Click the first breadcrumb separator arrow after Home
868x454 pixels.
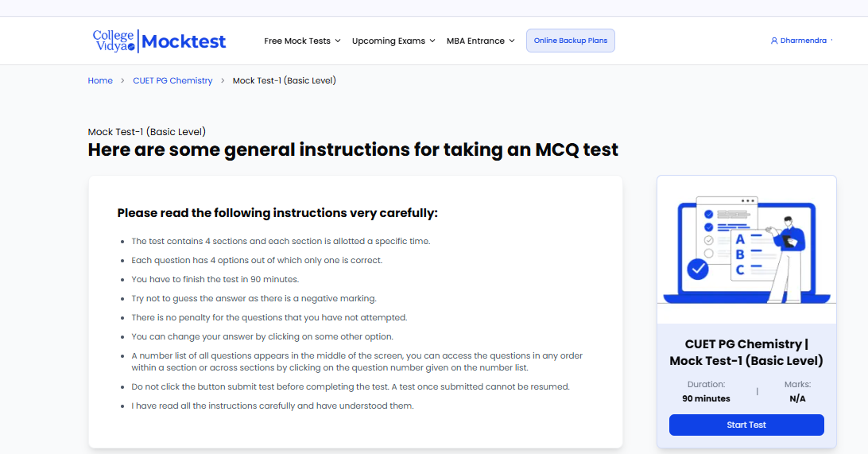tap(122, 81)
